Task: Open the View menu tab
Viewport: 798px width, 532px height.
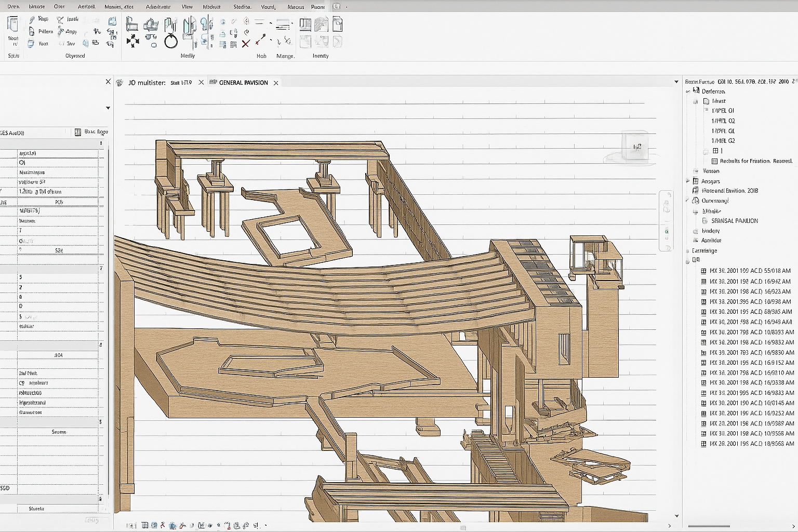Action: click(x=187, y=7)
